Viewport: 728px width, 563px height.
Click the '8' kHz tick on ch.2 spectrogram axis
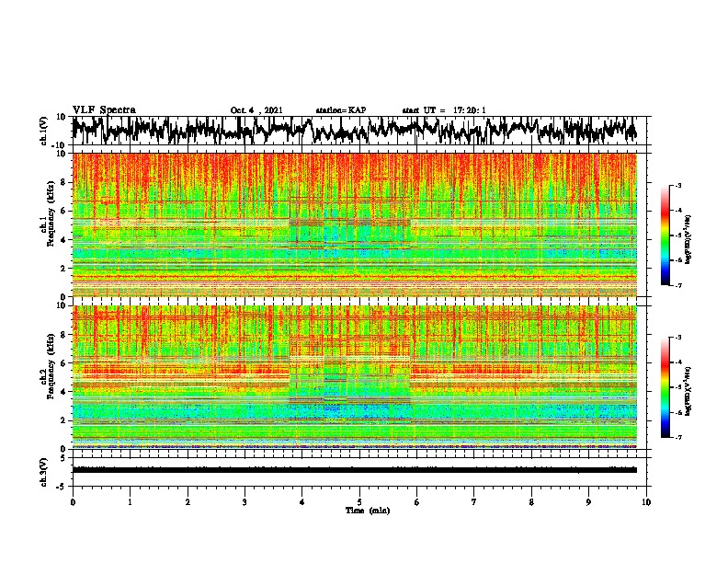click(x=63, y=334)
